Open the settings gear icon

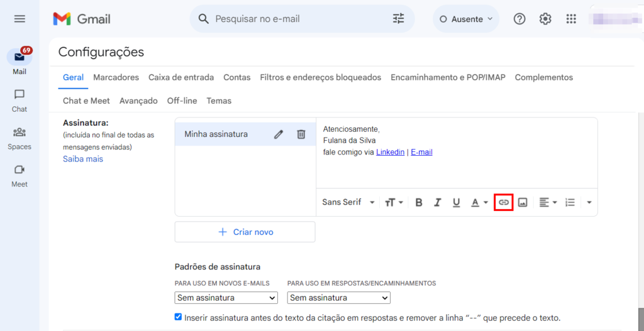(545, 19)
